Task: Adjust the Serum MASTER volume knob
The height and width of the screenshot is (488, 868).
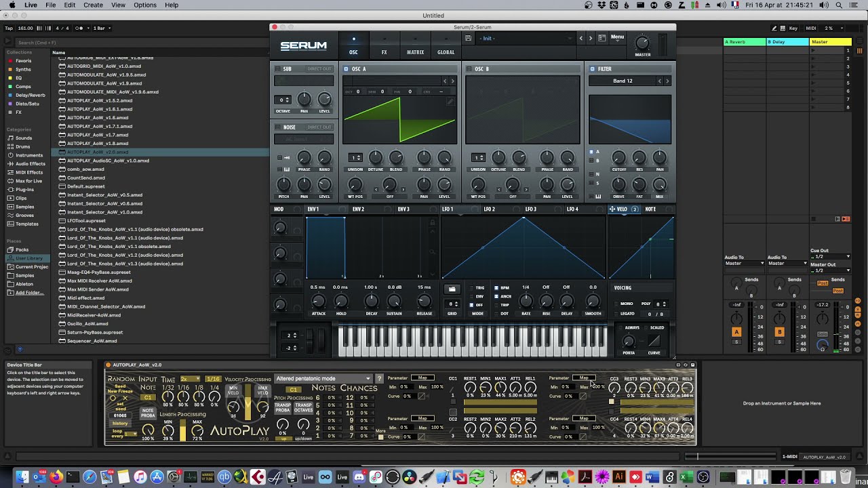Action: (642, 43)
